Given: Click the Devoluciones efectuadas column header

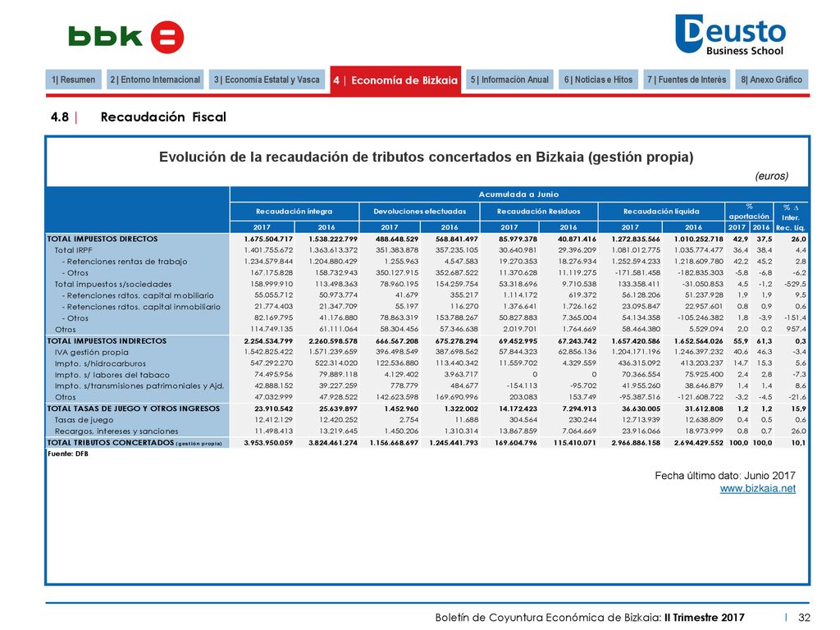Looking at the screenshot, I should coord(419,212).
